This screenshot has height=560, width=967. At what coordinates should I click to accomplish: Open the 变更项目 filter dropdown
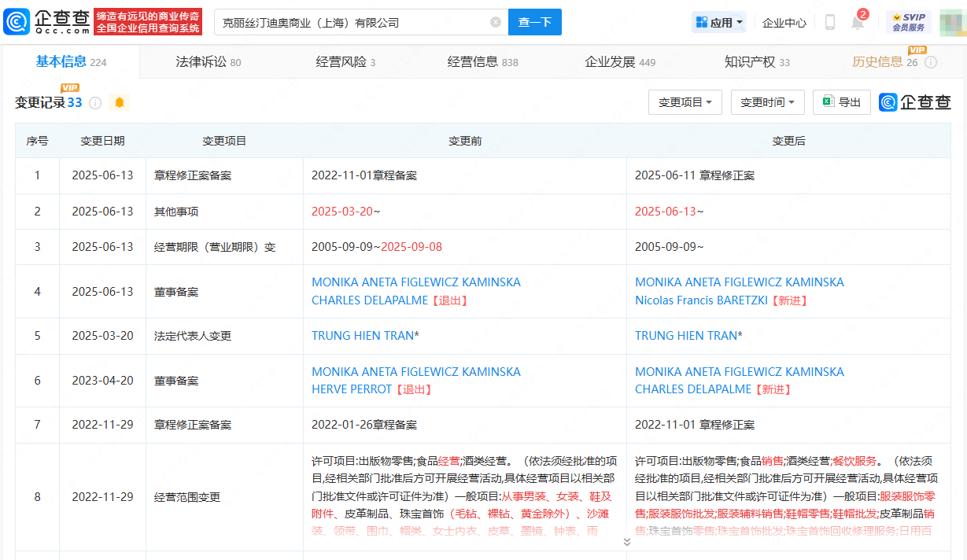click(x=685, y=102)
